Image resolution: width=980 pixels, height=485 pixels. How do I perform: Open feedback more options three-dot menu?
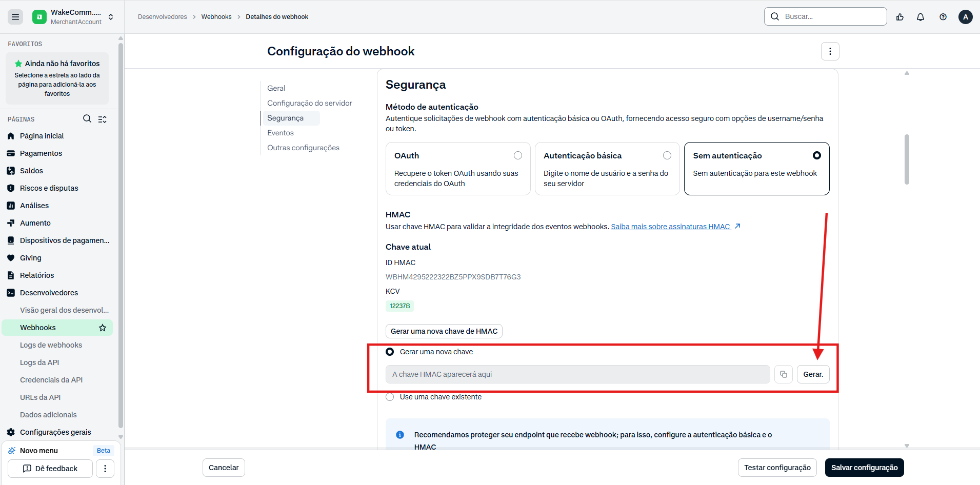[105, 469]
